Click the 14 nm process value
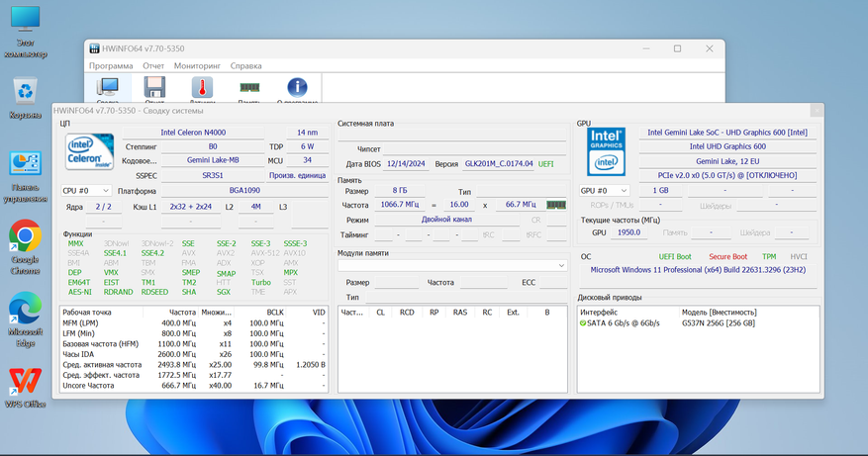Viewport: 868px width, 456px height. pos(307,133)
